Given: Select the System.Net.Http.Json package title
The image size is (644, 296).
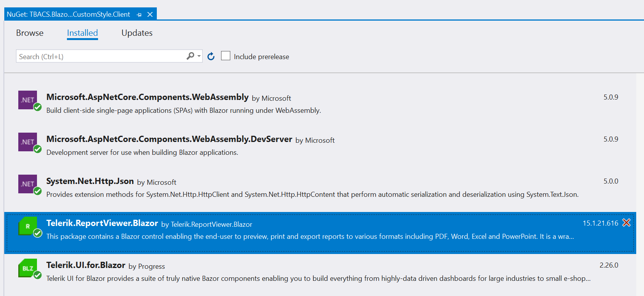Looking at the screenshot, I should pyautogui.click(x=90, y=181).
